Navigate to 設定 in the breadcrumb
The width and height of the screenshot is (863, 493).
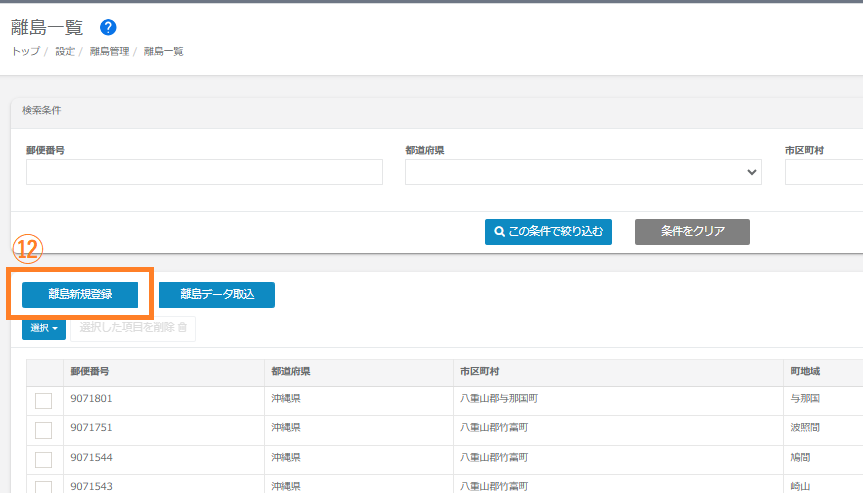(65, 51)
